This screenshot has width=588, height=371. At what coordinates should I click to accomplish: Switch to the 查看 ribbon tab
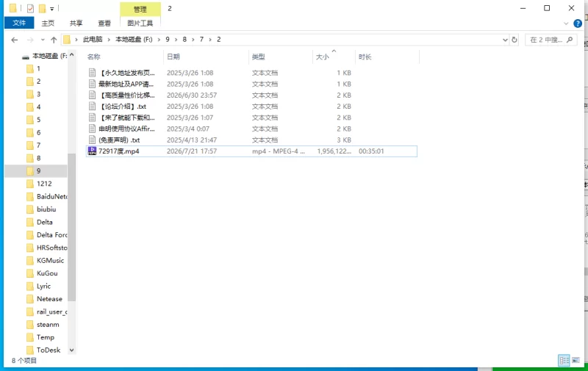[104, 24]
